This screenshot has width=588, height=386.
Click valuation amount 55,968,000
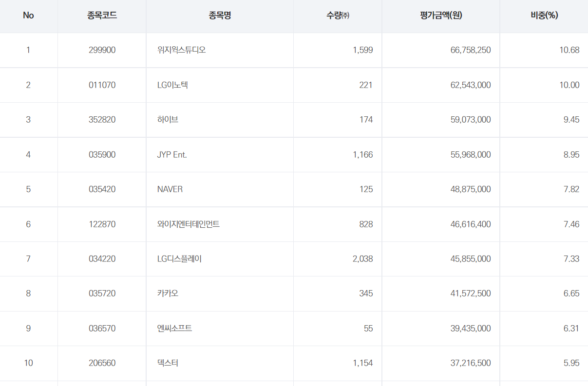471,155
